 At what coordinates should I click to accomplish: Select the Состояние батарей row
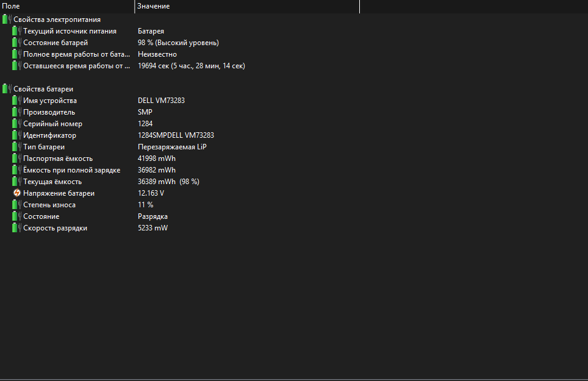[x=56, y=43]
